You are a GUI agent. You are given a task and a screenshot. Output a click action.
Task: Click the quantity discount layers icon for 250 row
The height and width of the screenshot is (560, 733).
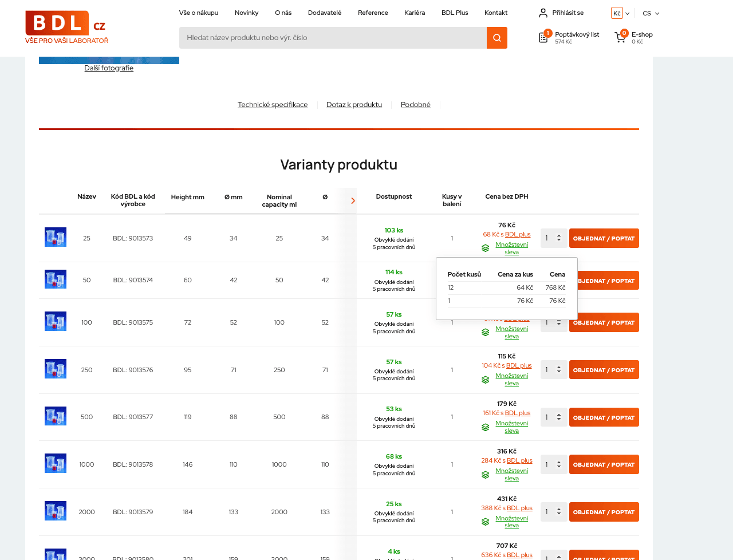coord(486,380)
